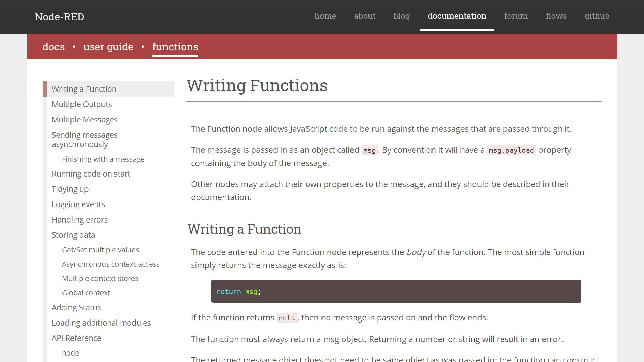Screen dimensions: 644x362
Task: Select Storing data in the sidebar
Action: [73, 235]
